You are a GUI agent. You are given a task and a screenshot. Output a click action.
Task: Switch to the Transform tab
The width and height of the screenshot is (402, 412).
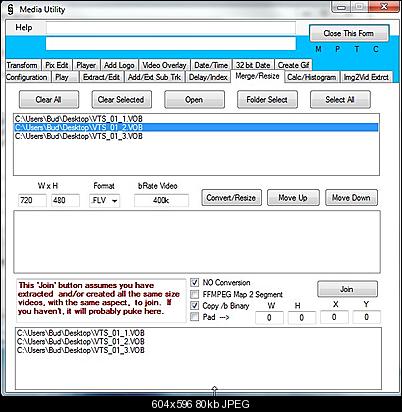22,65
